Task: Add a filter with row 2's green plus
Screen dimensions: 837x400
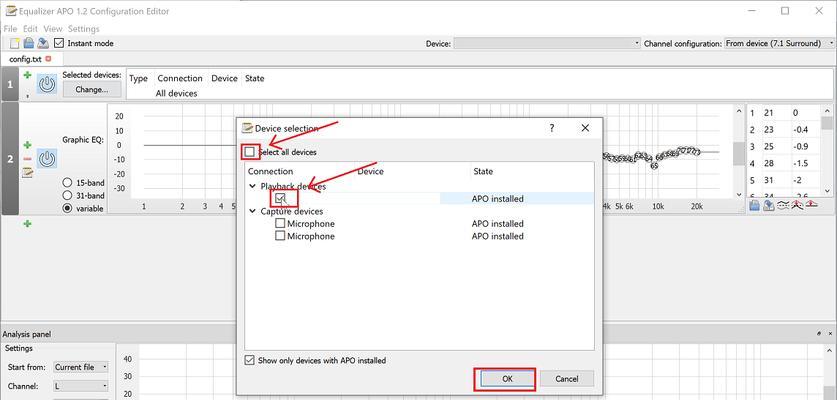Action: pyautogui.click(x=27, y=145)
